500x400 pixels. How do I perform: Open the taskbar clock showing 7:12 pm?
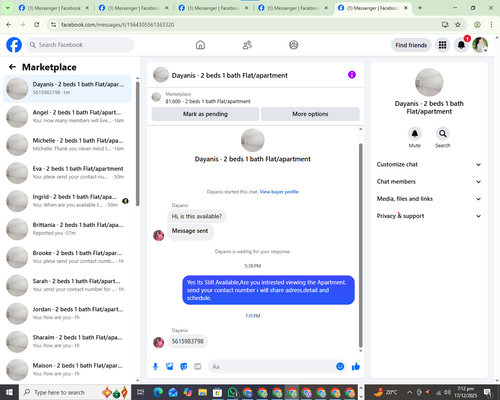tap(465, 392)
